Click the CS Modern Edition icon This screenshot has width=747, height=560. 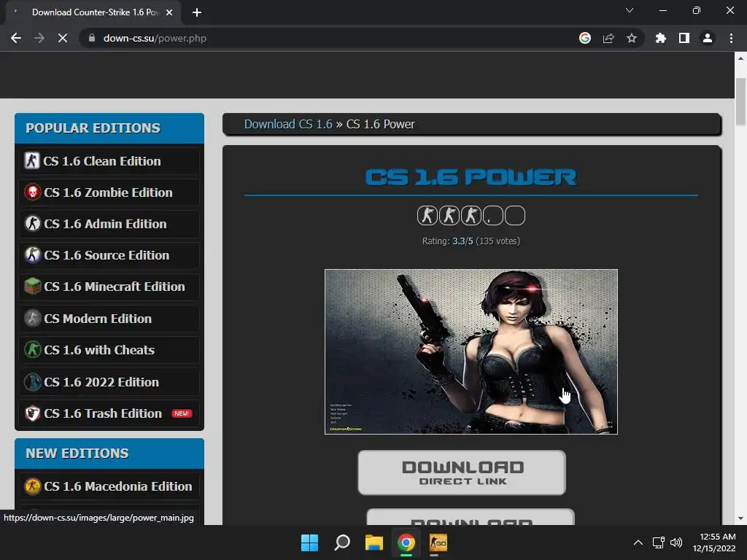[32, 318]
